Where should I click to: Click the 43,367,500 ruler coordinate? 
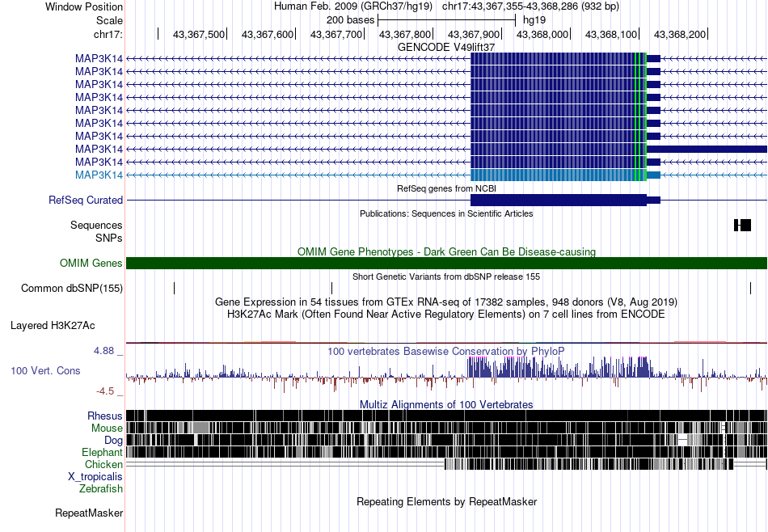click(x=198, y=34)
